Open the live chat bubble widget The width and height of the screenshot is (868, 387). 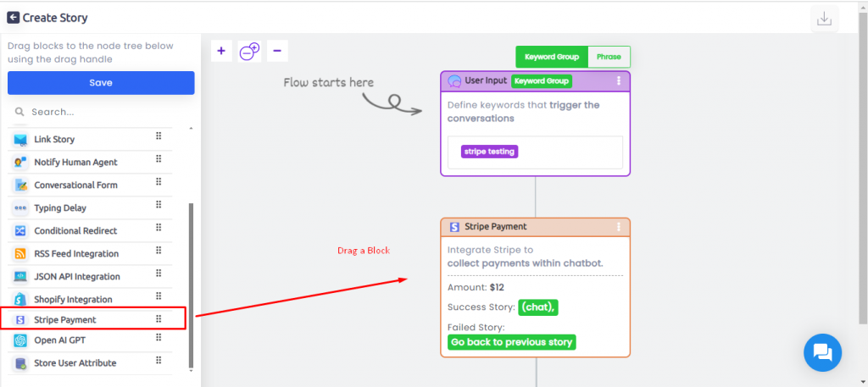tap(822, 352)
